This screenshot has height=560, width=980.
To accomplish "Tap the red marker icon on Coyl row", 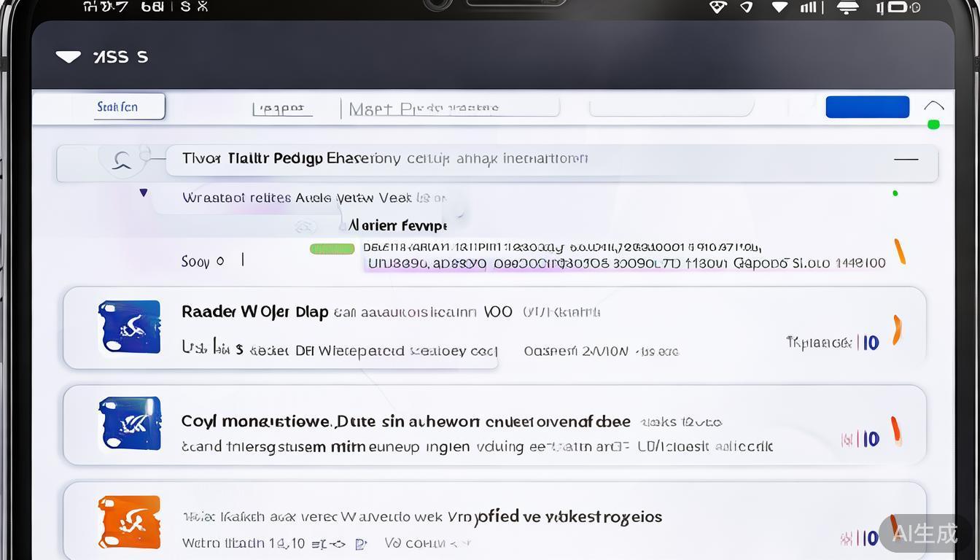I will (895, 430).
